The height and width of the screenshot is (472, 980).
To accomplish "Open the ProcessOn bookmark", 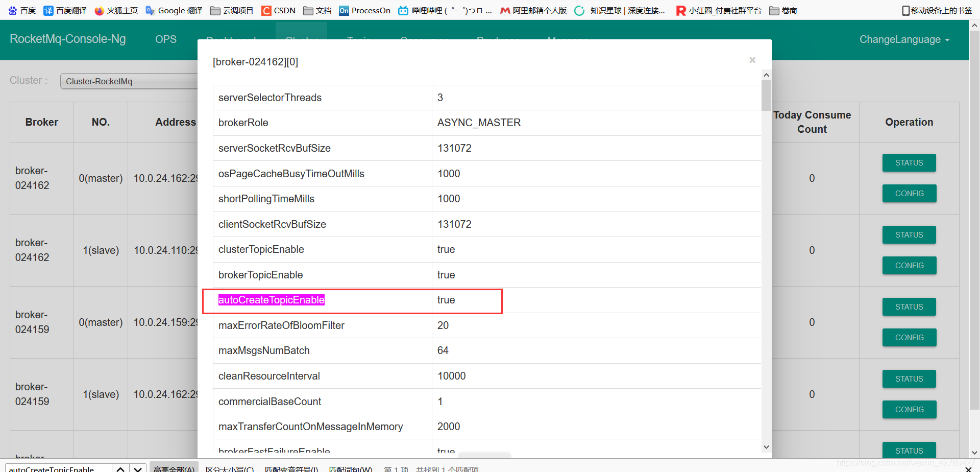I will (365, 10).
